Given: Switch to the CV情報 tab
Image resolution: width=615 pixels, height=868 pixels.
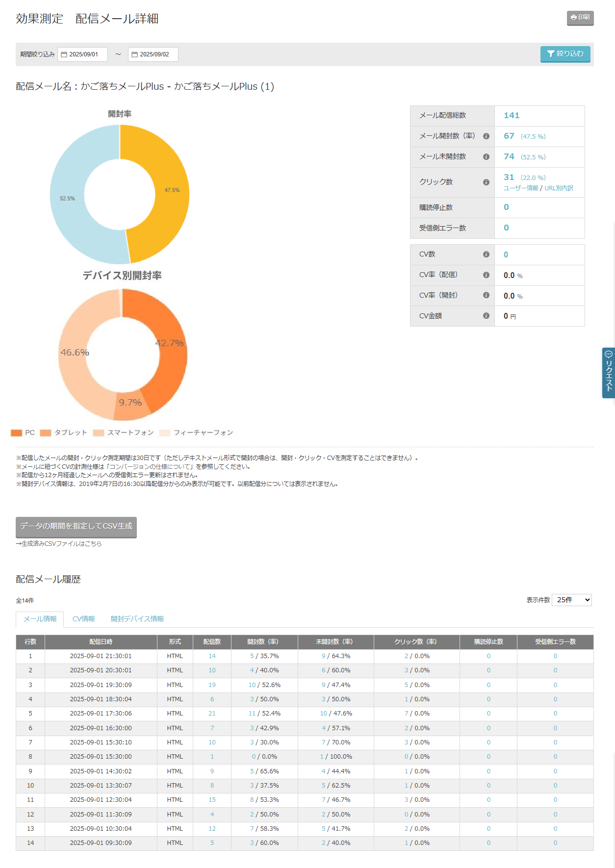Looking at the screenshot, I should pyautogui.click(x=83, y=619).
